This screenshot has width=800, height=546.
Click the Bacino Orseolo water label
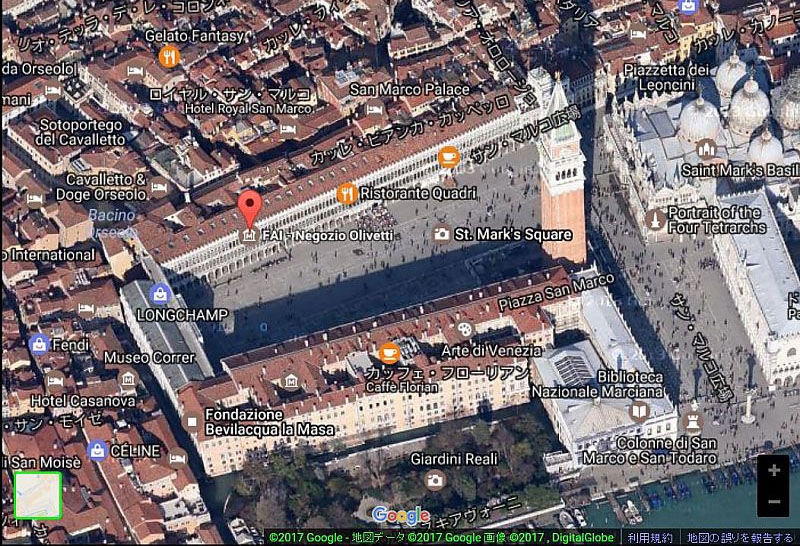[x=113, y=223]
